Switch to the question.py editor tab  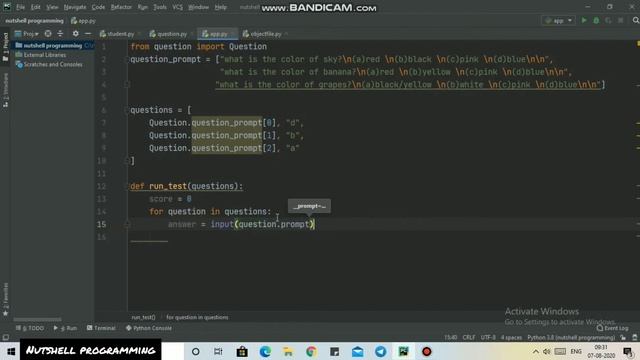coord(171,34)
